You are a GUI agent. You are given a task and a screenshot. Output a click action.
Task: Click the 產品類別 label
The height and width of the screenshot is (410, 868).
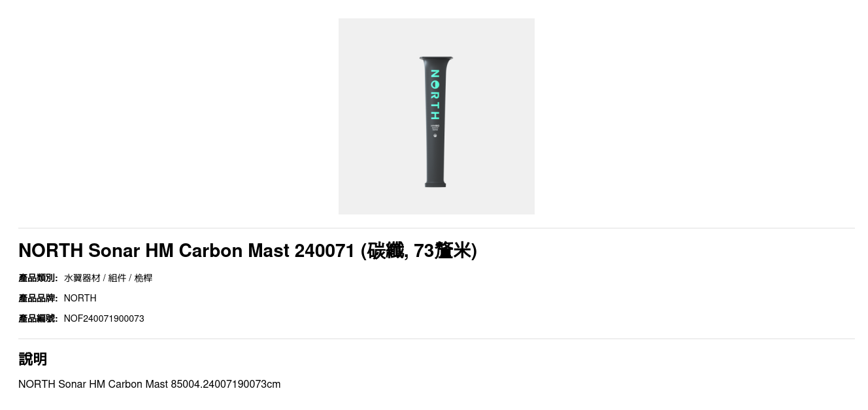click(x=38, y=278)
